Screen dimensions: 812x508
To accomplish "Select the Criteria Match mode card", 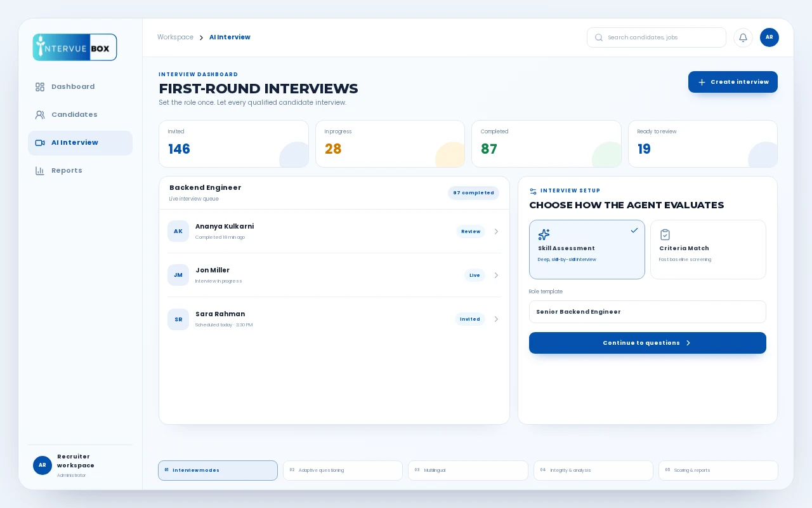I will 708,250.
